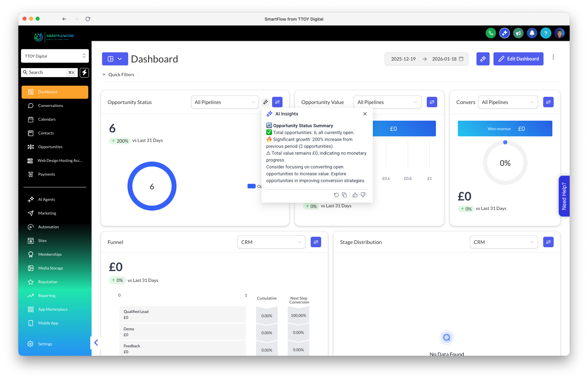The height and width of the screenshot is (380, 588).
Task: Click the 0% conversion donut chart
Action: [x=505, y=163]
